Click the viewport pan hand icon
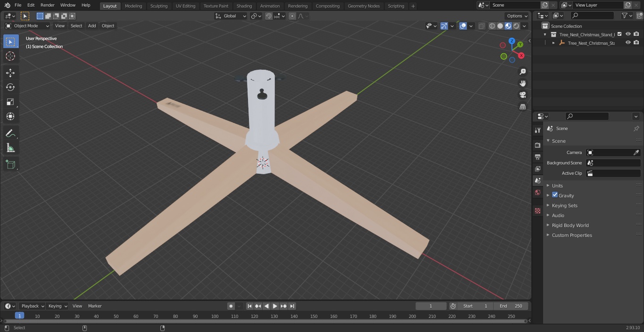The width and height of the screenshot is (644, 332). [x=522, y=83]
